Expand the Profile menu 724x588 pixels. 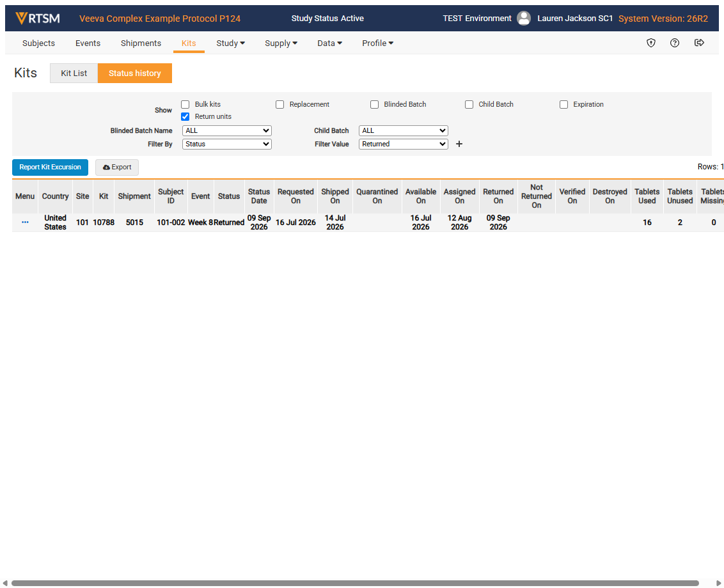point(378,43)
